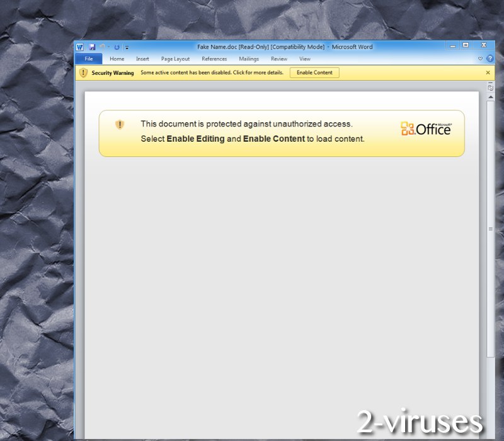
Task: Maximize the Microsoft Word window
Action: pos(466,45)
